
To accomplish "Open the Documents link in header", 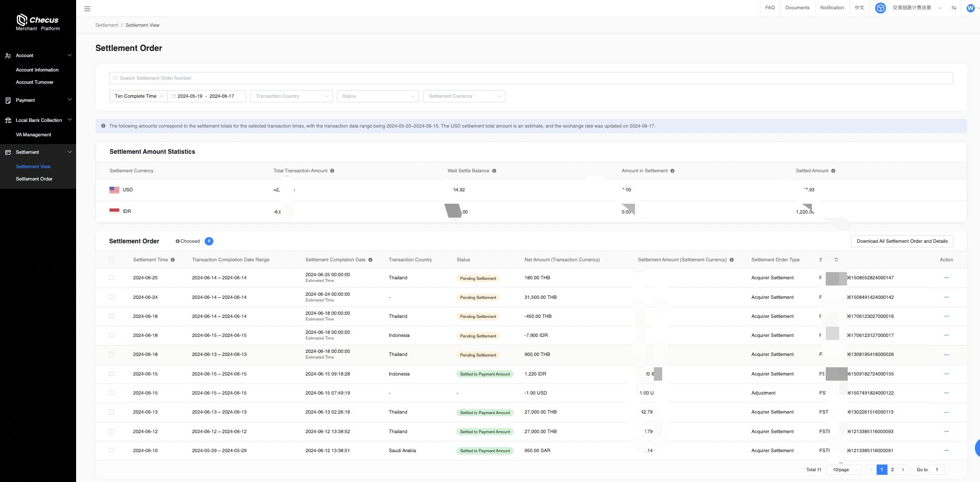I will pyautogui.click(x=797, y=8).
